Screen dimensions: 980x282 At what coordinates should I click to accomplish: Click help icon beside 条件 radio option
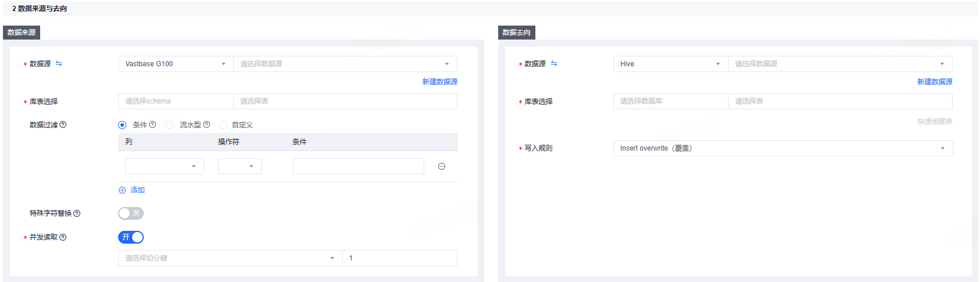click(x=152, y=124)
